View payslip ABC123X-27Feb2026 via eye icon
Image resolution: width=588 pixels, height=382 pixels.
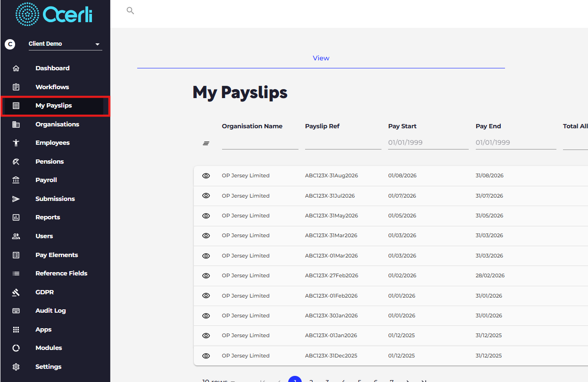pyautogui.click(x=206, y=275)
